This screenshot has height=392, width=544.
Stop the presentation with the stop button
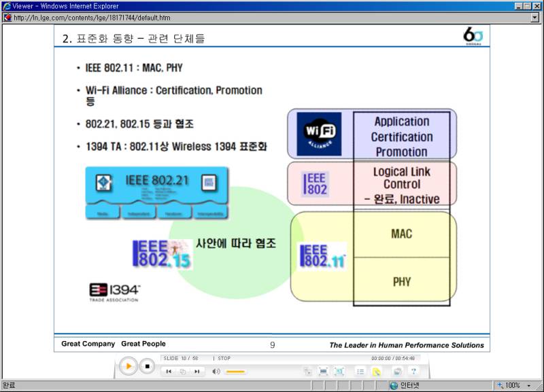147,366
